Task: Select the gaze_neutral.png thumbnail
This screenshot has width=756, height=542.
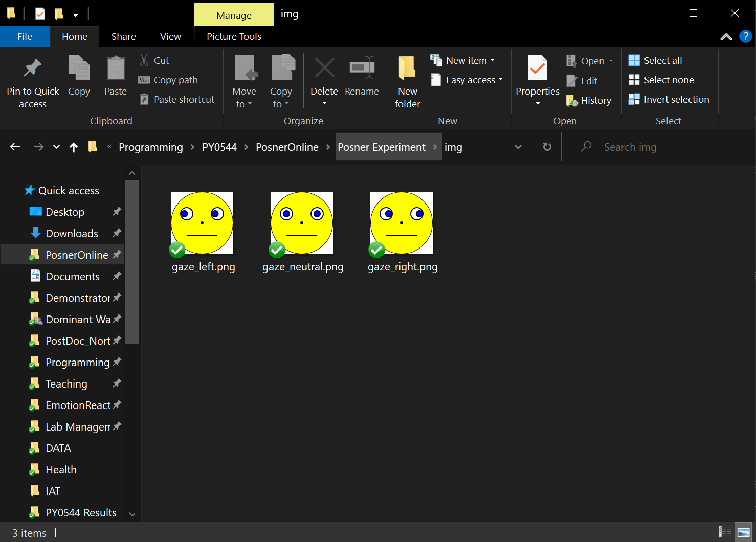Action: (x=302, y=223)
